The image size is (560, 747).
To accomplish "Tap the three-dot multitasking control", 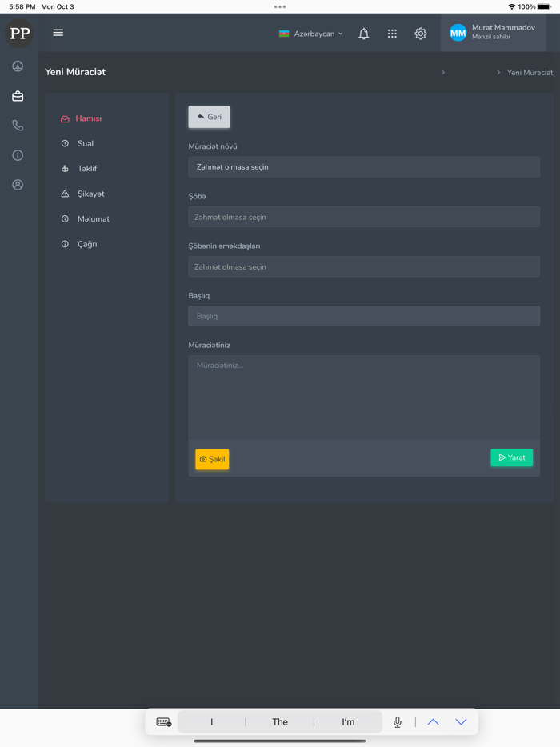I will click(x=280, y=6).
